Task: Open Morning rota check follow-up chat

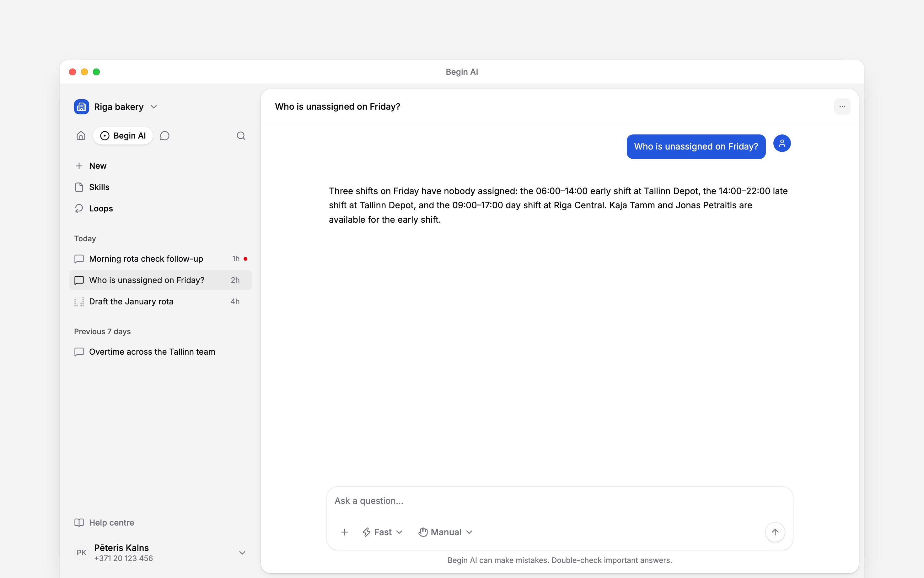Action: [160, 259]
